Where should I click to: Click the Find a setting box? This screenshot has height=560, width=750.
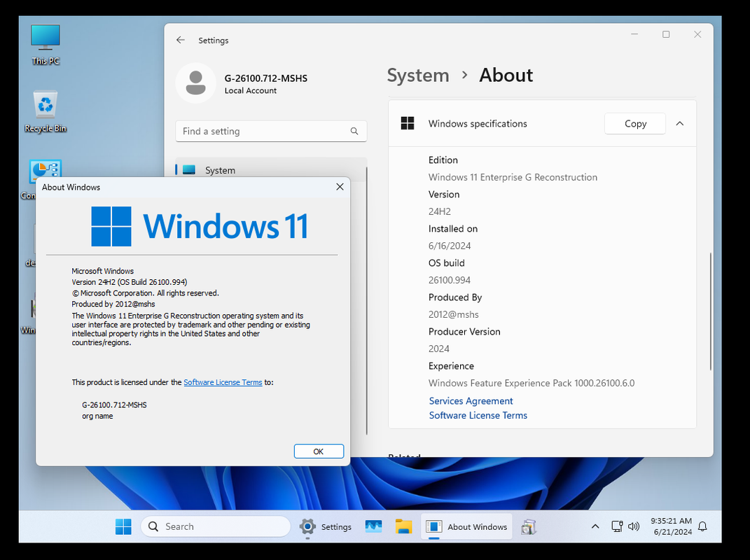point(271,131)
